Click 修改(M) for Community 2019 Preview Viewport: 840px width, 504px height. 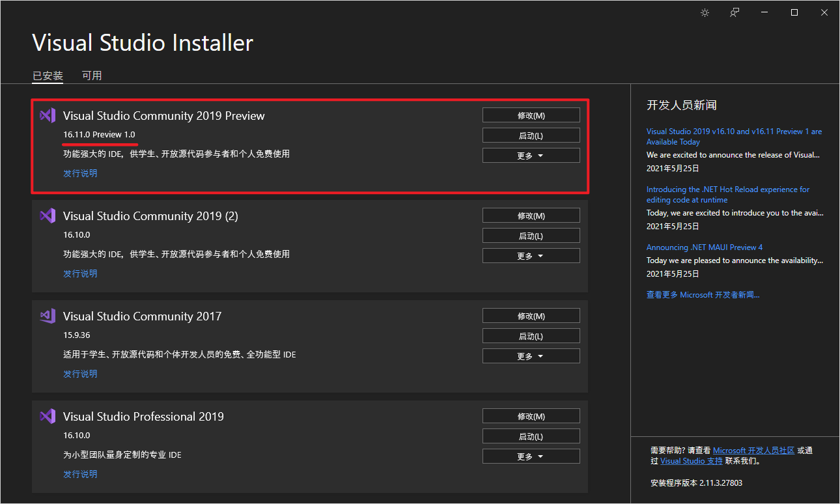point(531,115)
